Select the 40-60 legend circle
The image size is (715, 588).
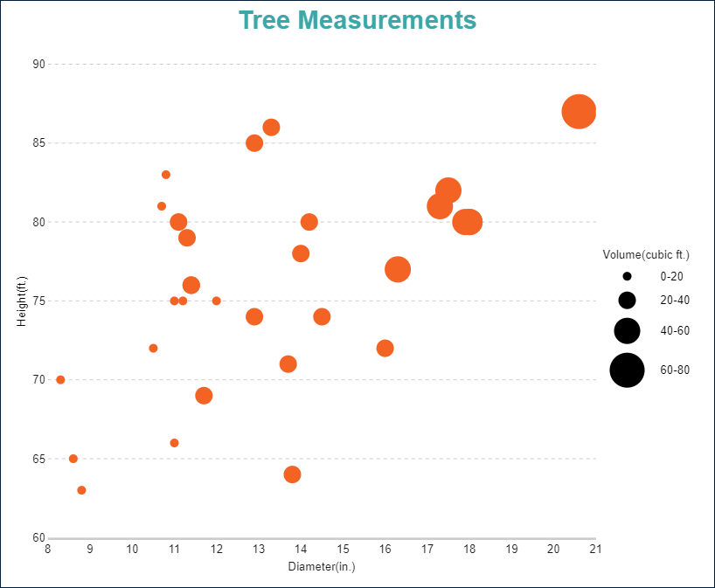point(627,331)
